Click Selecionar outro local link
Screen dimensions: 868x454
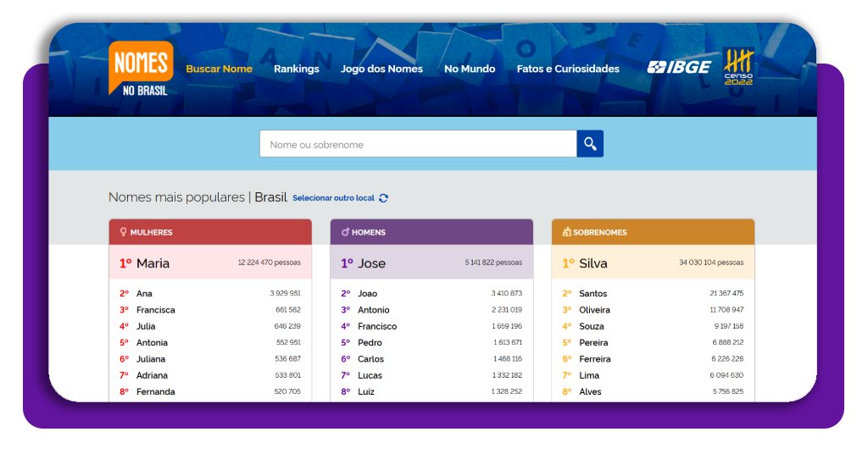(x=333, y=198)
